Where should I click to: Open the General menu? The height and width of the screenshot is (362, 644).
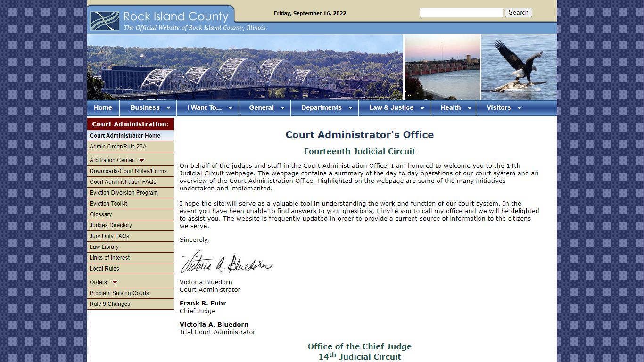pyautogui.click(x=261, y=108)
